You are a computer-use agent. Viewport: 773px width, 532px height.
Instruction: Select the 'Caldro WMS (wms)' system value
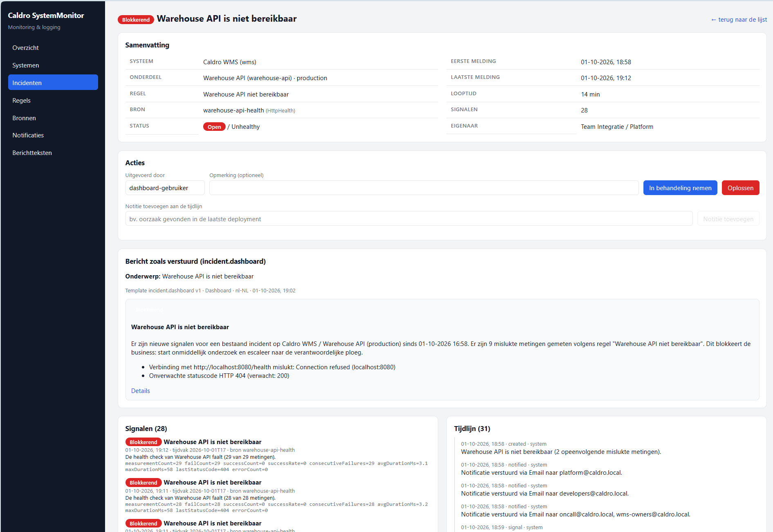click(230, 62)
